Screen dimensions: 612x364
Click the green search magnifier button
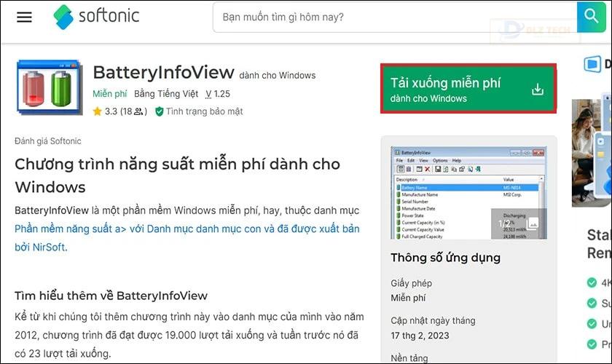coord(592,17)
